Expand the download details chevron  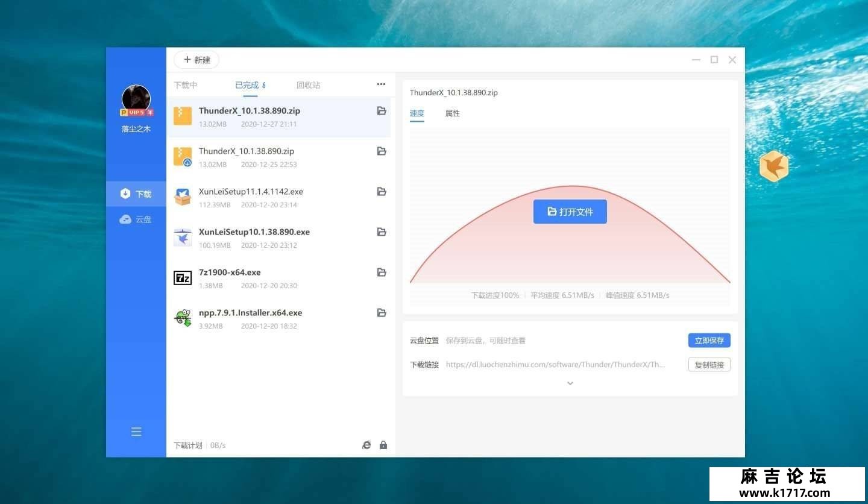tap(570, 383)
